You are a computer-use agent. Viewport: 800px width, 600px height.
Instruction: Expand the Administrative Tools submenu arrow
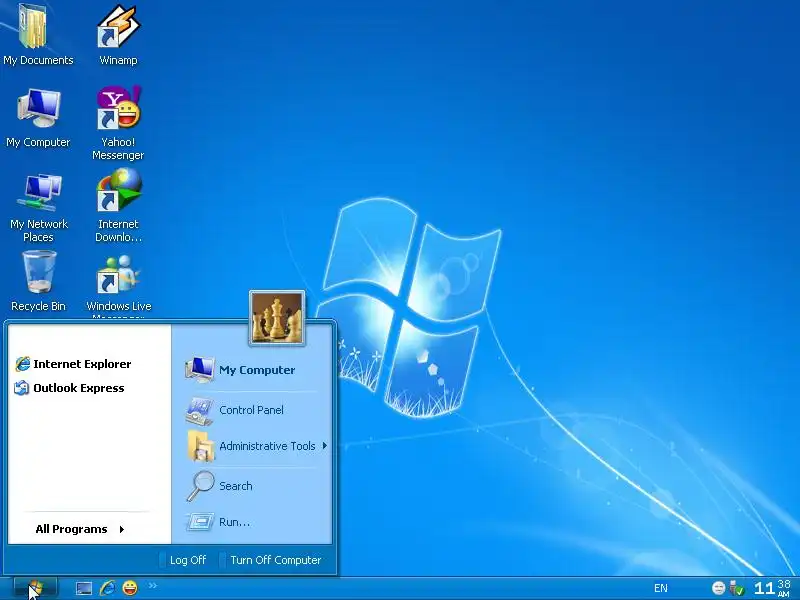(324, 446)
